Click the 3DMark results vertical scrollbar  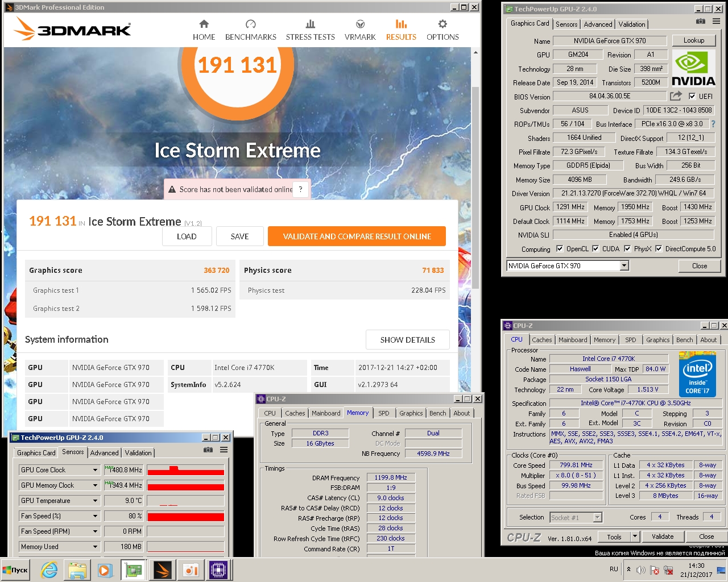pos(475,188)
